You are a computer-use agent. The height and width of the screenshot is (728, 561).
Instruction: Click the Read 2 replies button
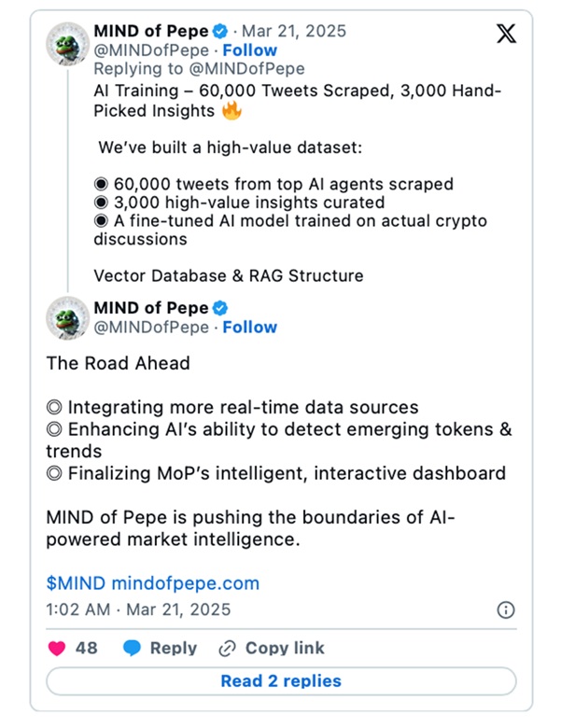280,681
